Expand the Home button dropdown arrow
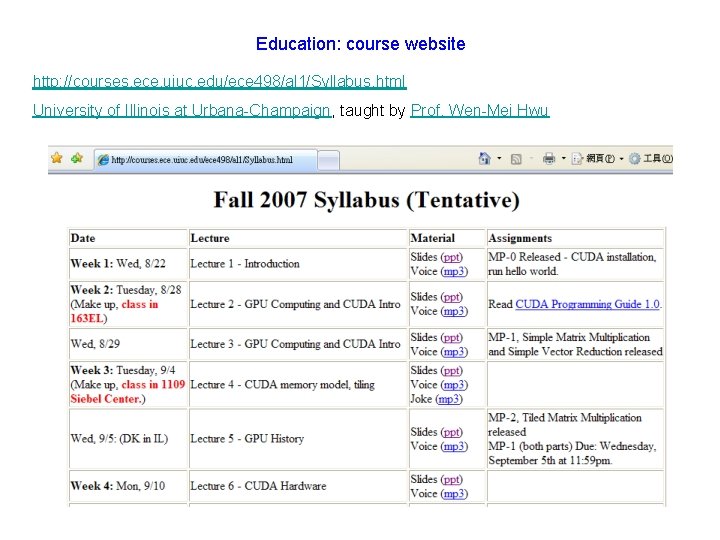The width and height of the screenshot is (720, 540). coord(499,159)
